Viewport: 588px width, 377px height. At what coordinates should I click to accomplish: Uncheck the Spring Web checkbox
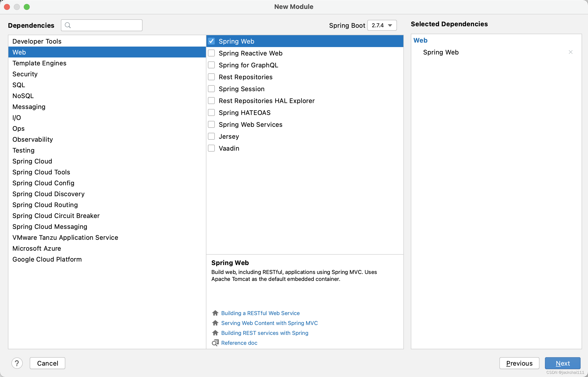[x=211, y=41]
